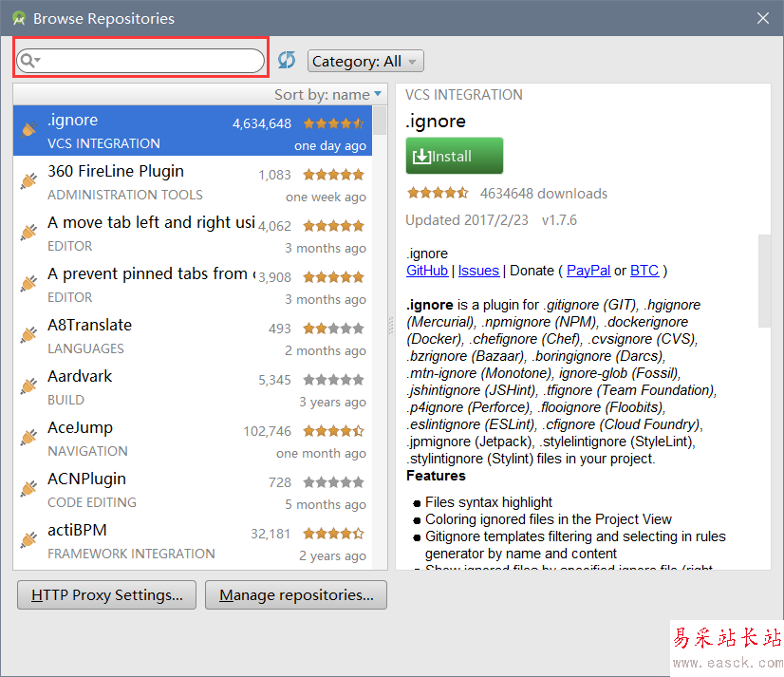This screenshot has height=677, width=784.
Task: Select the A8Translate plugin
Action: pyautogui.click(x=193, y=336)
